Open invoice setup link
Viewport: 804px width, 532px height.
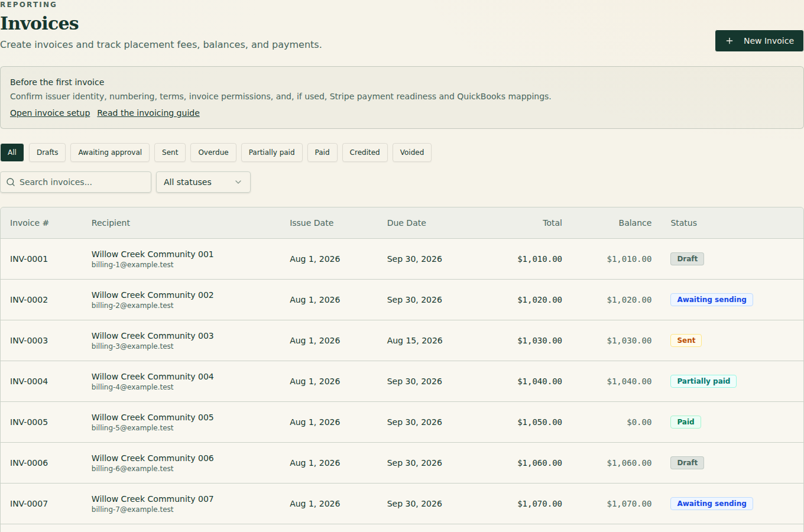coord(50,113)
